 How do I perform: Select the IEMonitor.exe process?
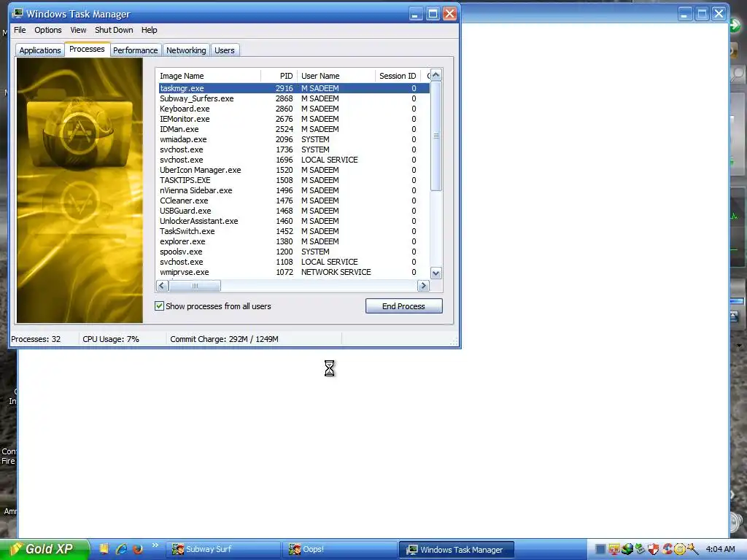[x=294, y=119]
